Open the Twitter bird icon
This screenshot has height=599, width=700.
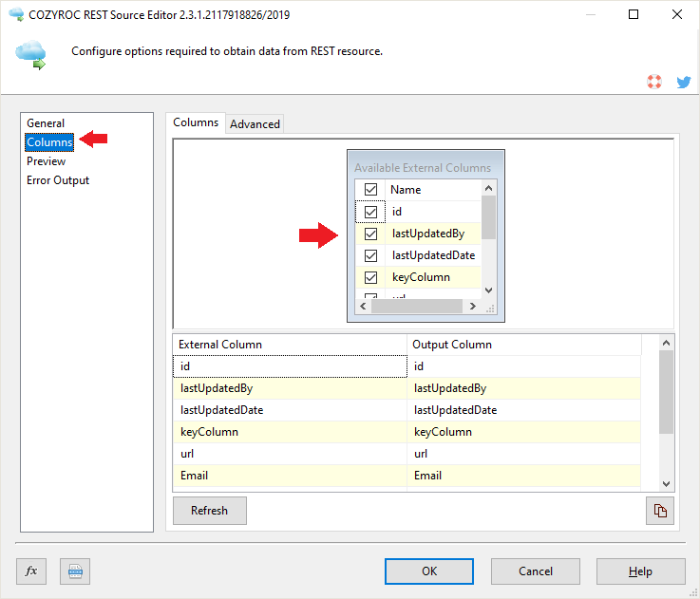click(684, 83)
